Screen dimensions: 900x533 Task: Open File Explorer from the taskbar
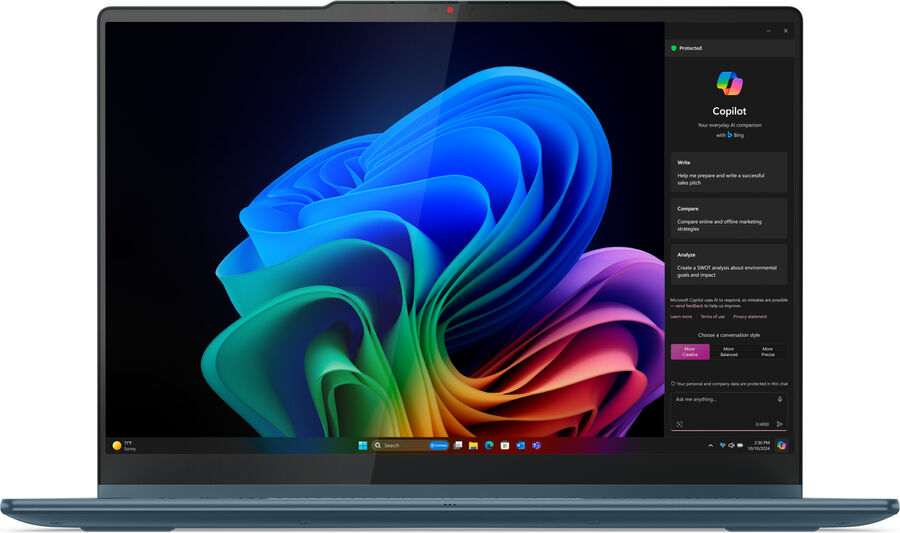click(473, 445)
